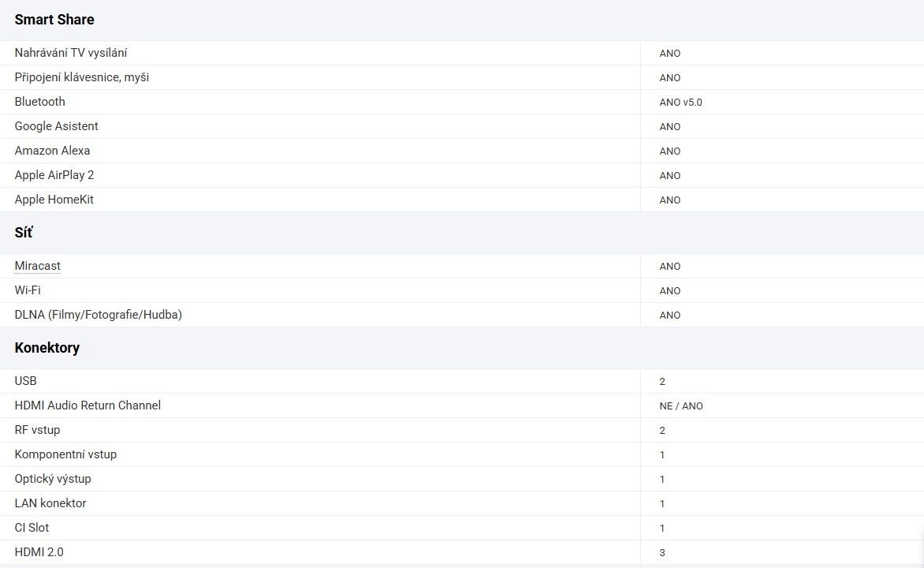Select value 1 for Komponentní vstup
The image size is (924, 568).
[662, 454]
